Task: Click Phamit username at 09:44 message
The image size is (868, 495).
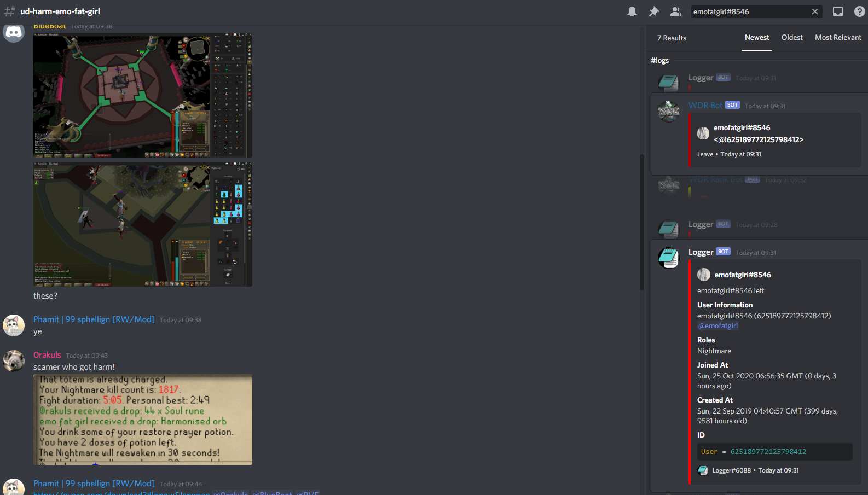Action: point(94,484)
